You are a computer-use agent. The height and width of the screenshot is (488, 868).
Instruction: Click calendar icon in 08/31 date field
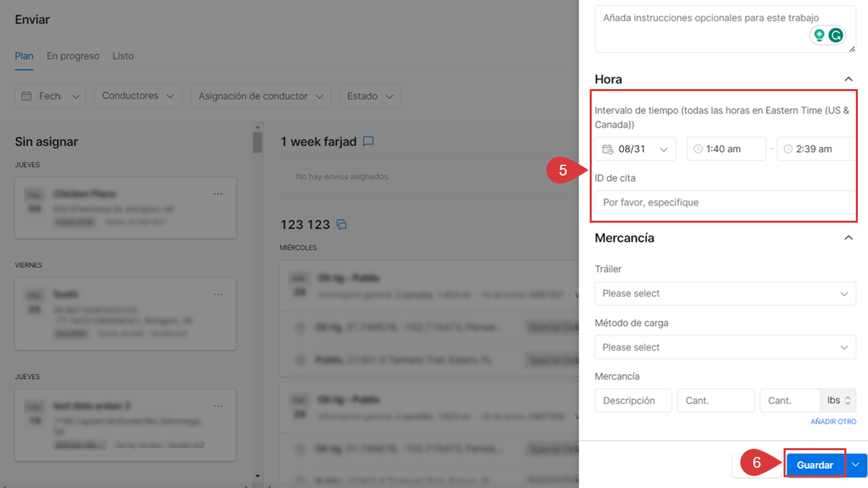point(607,149)
